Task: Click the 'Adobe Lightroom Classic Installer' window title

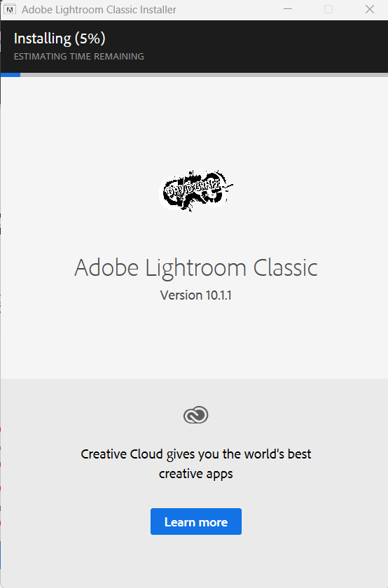Action: 99,10
